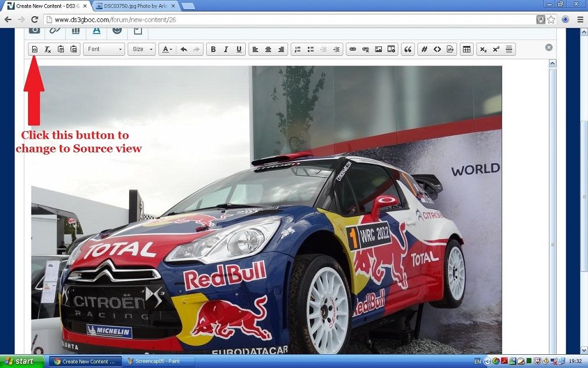Screen dimensions: 588x368
Task: Go back in browser history
Action: point(8,20)
